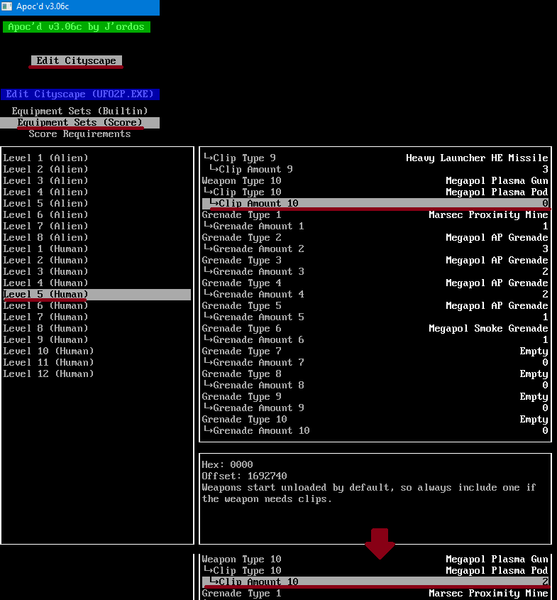Screen dimensions: 557x600
Task: Select the Grenade Type 10 row
Action: pyautogui.click(x=375, y=419)
